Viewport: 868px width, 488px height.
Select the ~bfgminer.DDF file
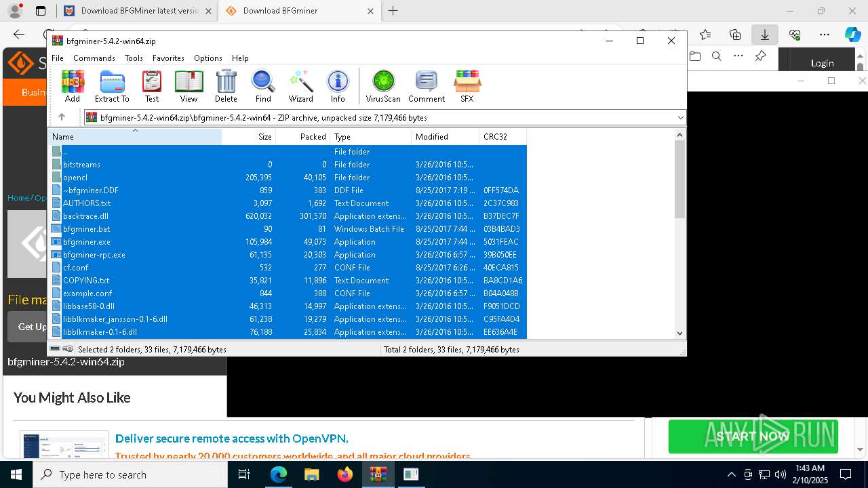click(288, 190)
